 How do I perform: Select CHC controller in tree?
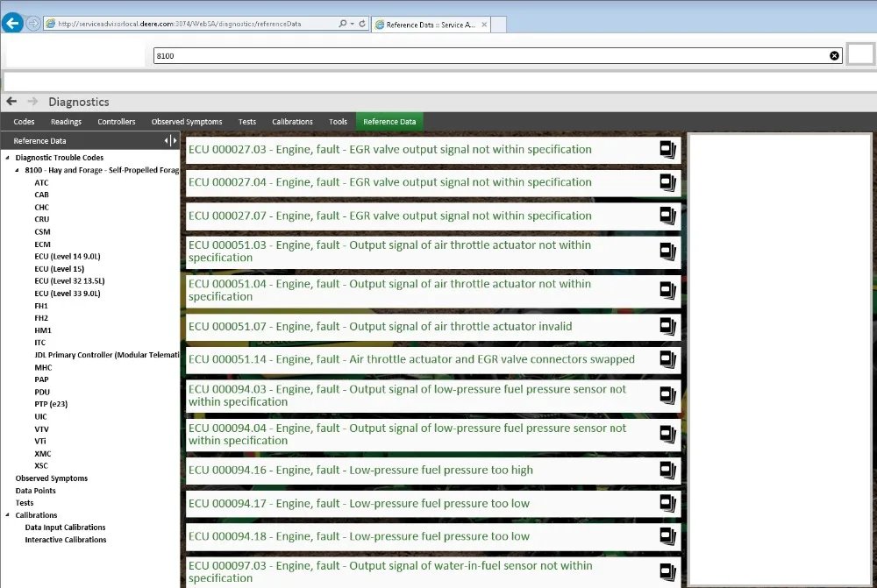(42, 208)
